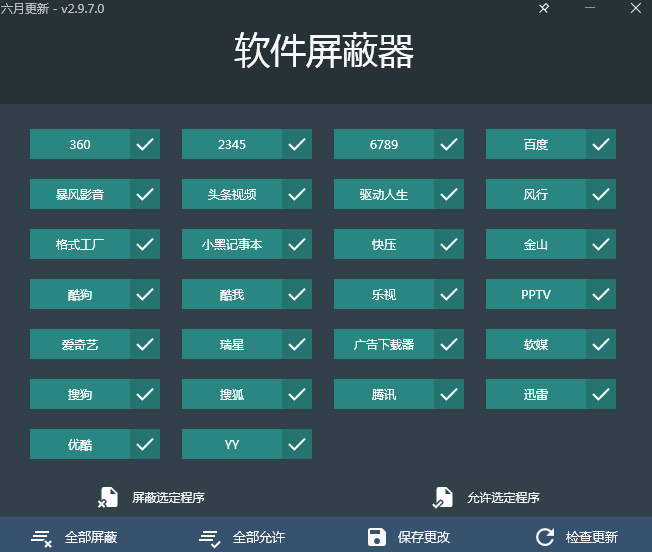Click the 腾讯 label button

click(384, 394)
